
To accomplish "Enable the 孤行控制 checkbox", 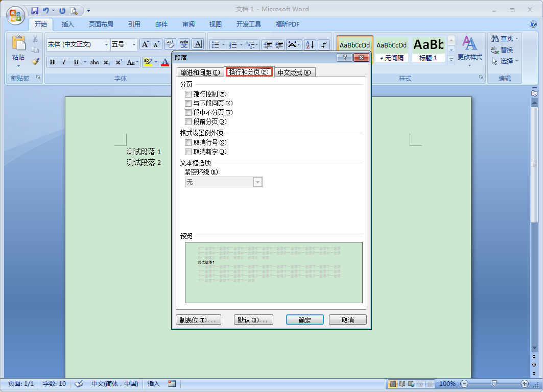I will click(x=188, y=94).
